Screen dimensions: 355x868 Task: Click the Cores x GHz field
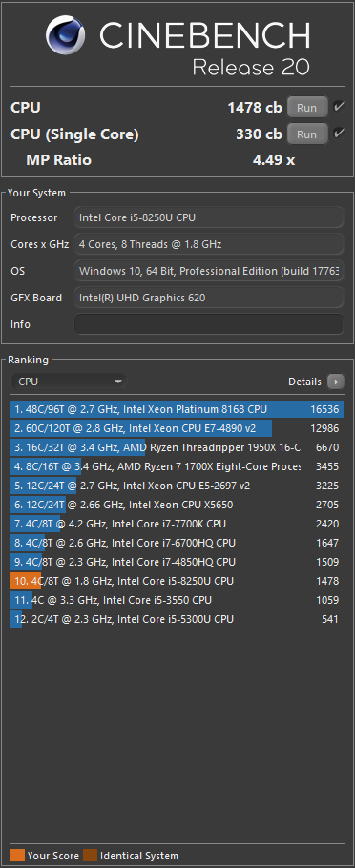point(209,244)
